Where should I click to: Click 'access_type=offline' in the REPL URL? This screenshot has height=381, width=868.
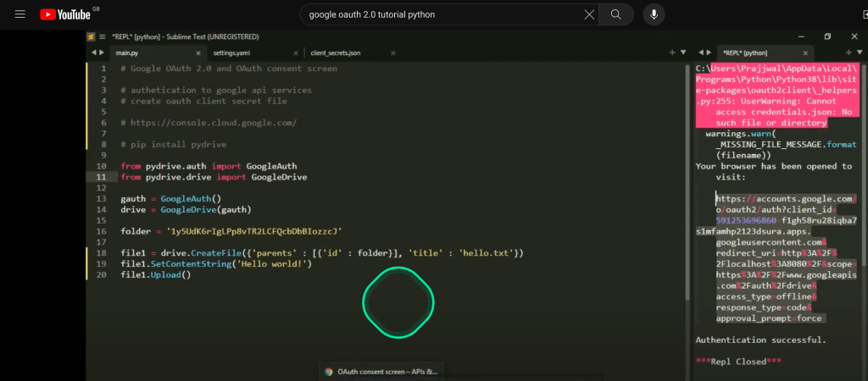766,296
